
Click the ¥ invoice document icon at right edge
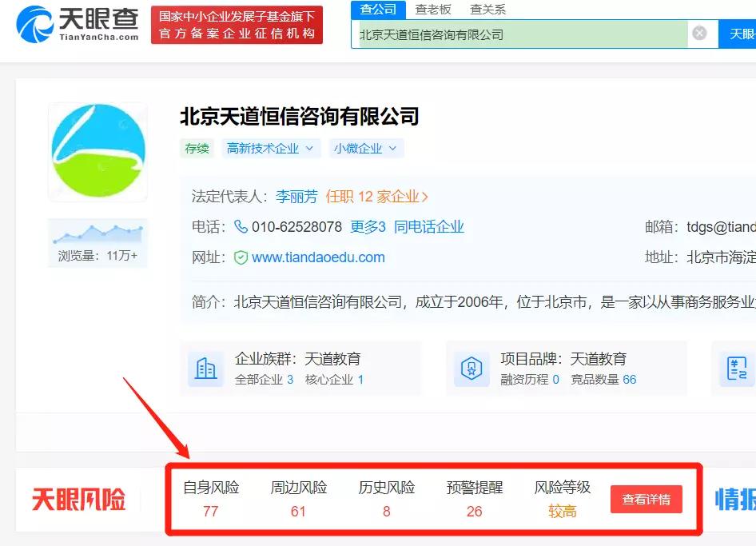tap(739, 367)
